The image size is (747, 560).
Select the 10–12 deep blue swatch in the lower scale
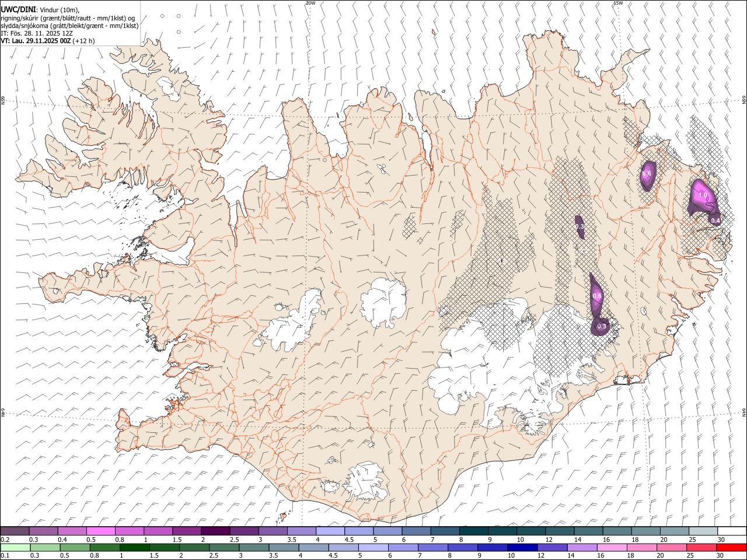coord(522,547)
